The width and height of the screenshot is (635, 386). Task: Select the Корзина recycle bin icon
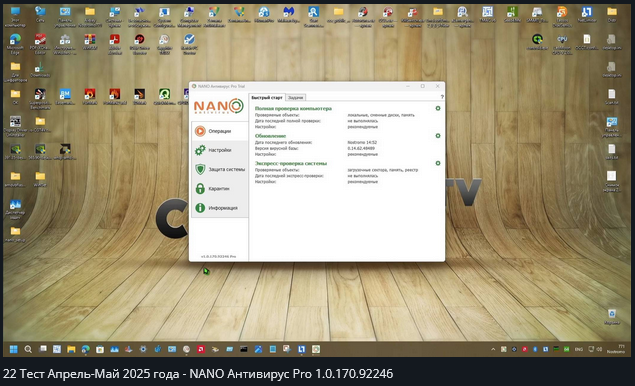(612, 317)
